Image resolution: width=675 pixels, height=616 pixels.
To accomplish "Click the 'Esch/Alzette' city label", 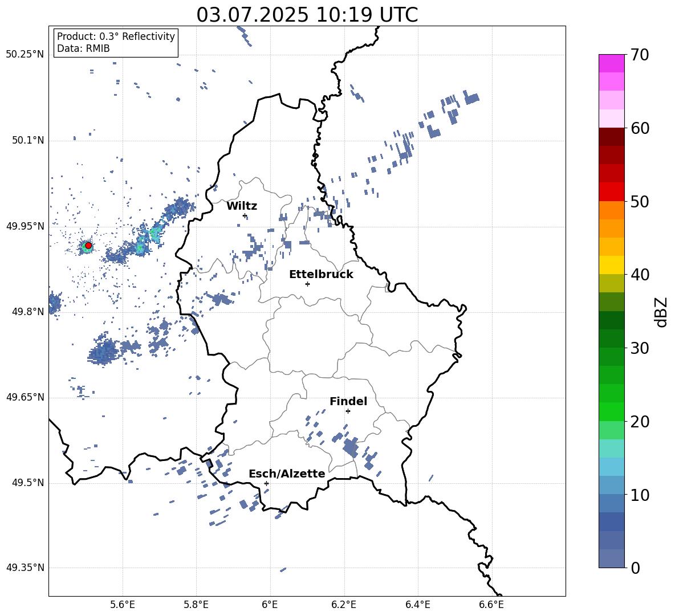I will 287,474.
